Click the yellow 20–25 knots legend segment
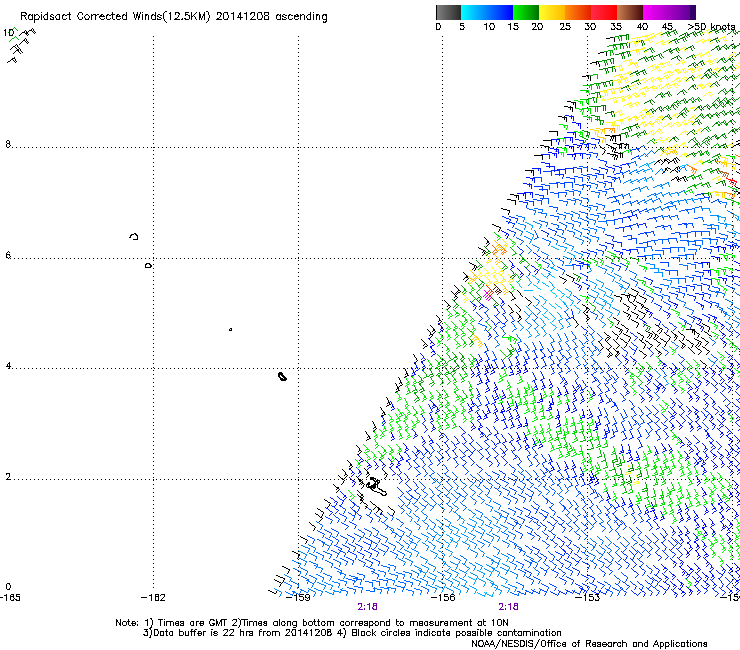This screenshot has height=650, width=740. [552, 12]
